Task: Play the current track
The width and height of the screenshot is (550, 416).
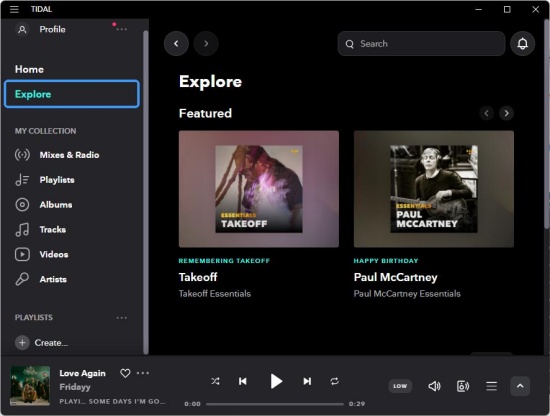Action: [276, 381]
